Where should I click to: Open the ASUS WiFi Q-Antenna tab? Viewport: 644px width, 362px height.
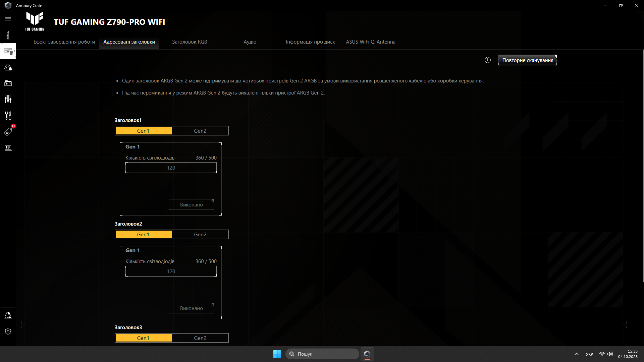(x=371, y=42)
